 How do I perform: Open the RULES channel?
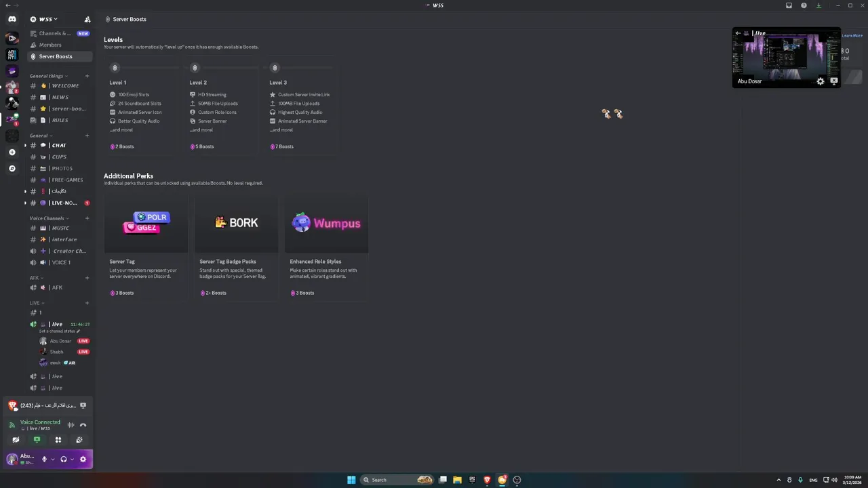tap(60, 121)
